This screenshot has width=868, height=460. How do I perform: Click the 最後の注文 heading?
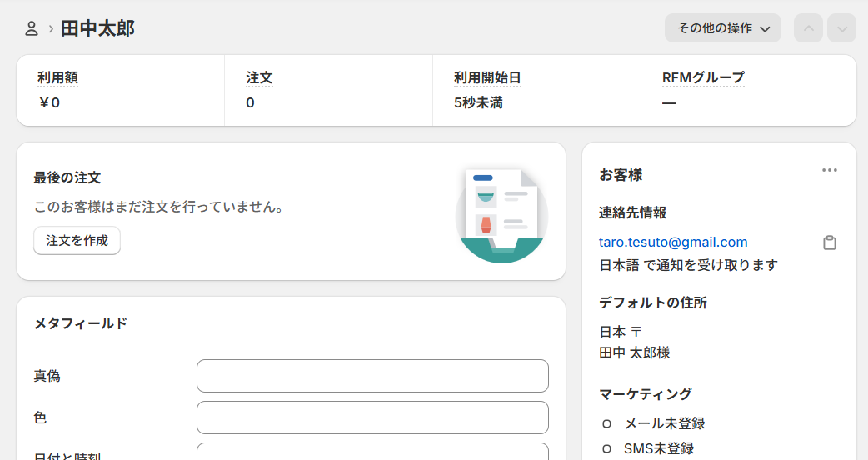[67, 177]
